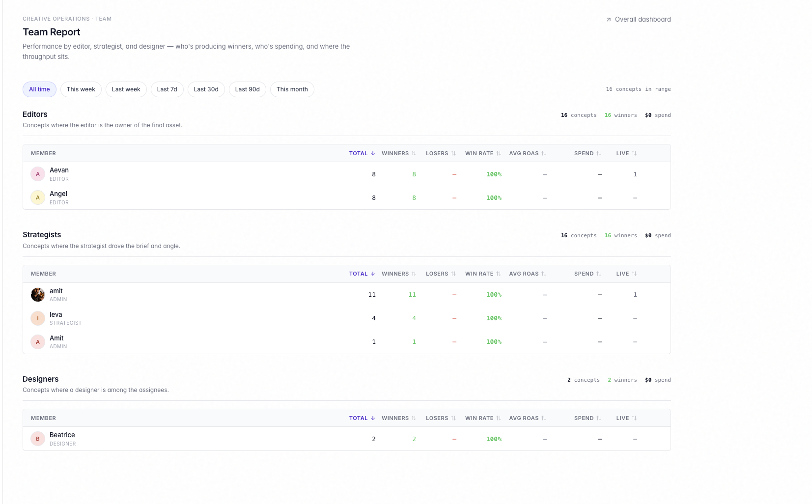Image resolution: width=812 pixels, height=504 pixels.
Task: Click amit's profile photo
Action: pos(37,294)
